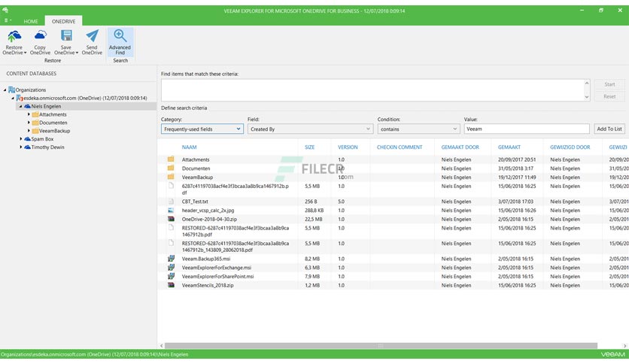Open the Category dropdown
The height and width of the screenshot is (364, 629).
pyautogui.click(x=202, y=129)
